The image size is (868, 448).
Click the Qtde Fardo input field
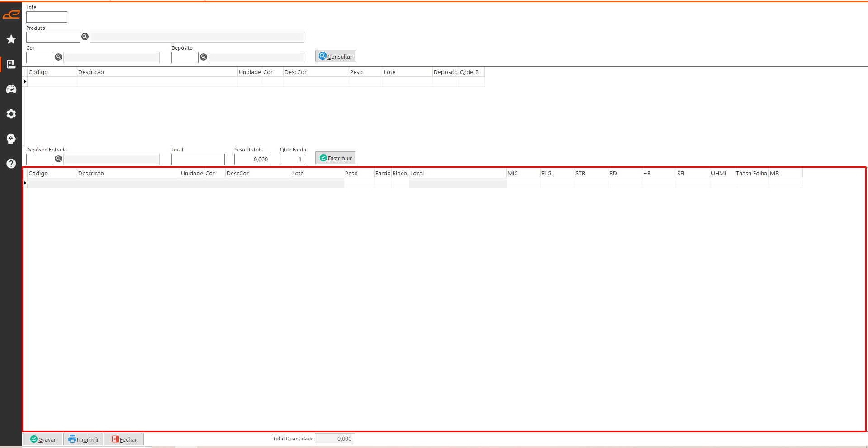coord(292,160)
